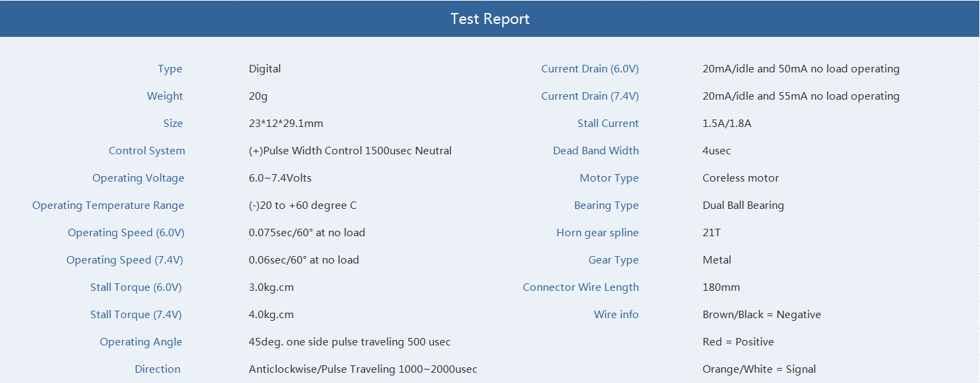Select the Stall Current label

(x=608, y=124)
